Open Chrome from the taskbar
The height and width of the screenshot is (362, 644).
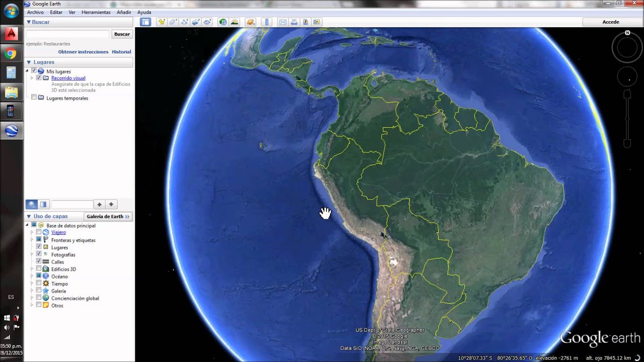tap(11, 53)
